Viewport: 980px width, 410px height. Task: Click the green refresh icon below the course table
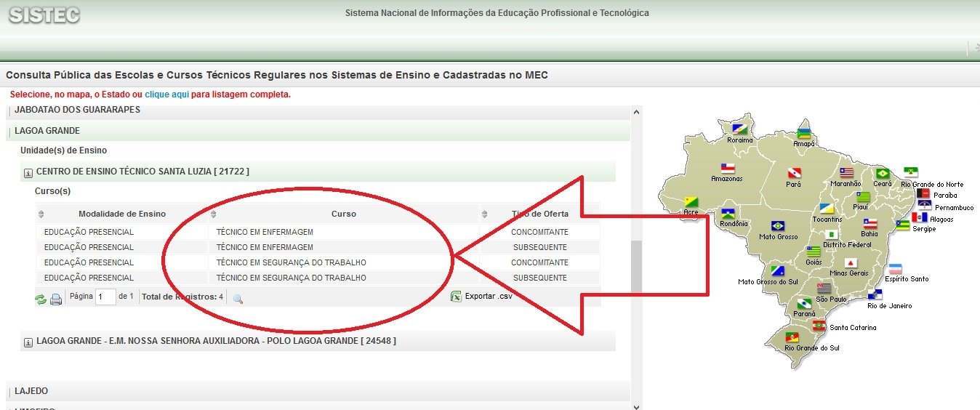pyautogui.click(x=41, y=299)
